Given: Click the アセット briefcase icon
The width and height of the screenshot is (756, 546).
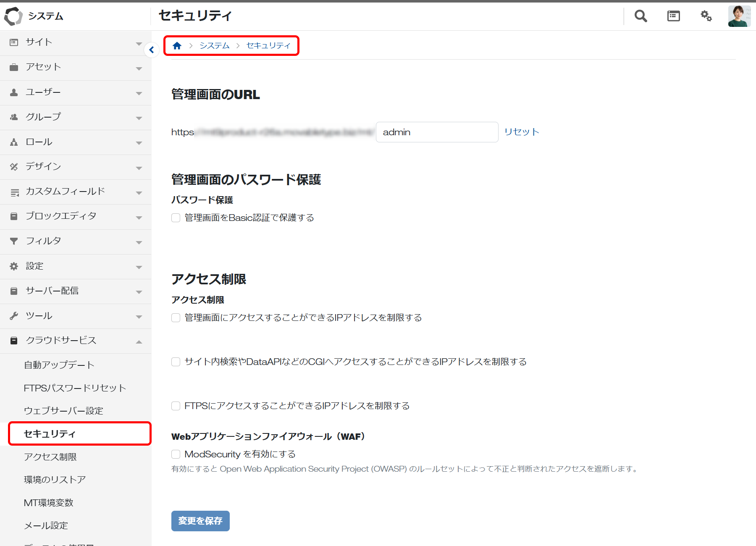Looking at the screenshot, I should (14, 67).
